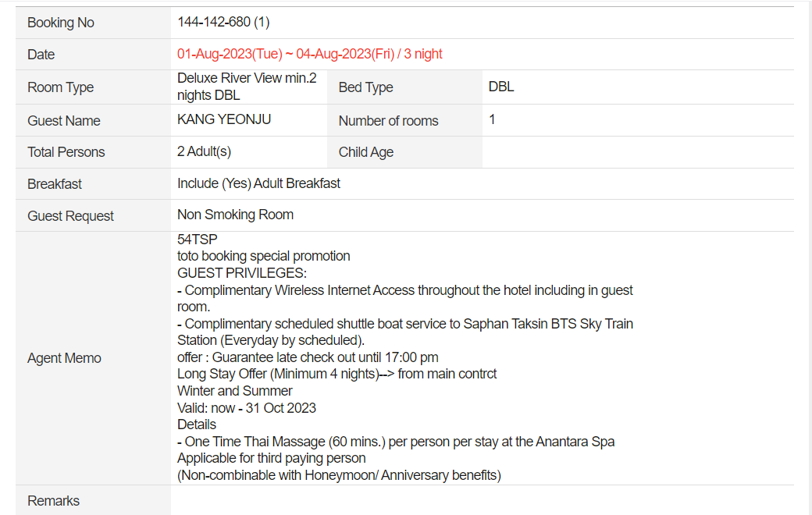Click the 2 Adult(s) value
This screenshot has height=515, width=812.
204,151
